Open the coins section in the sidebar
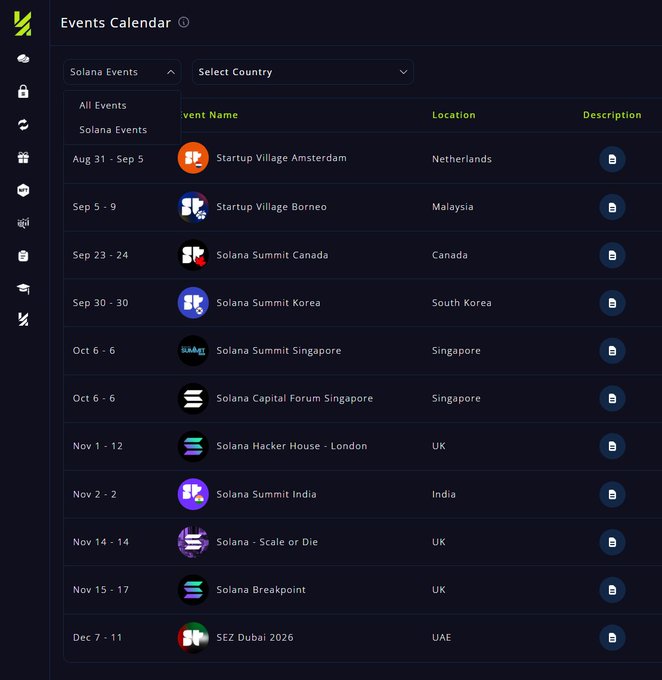This screenshot has height=680, width=662. coord(23,59)
